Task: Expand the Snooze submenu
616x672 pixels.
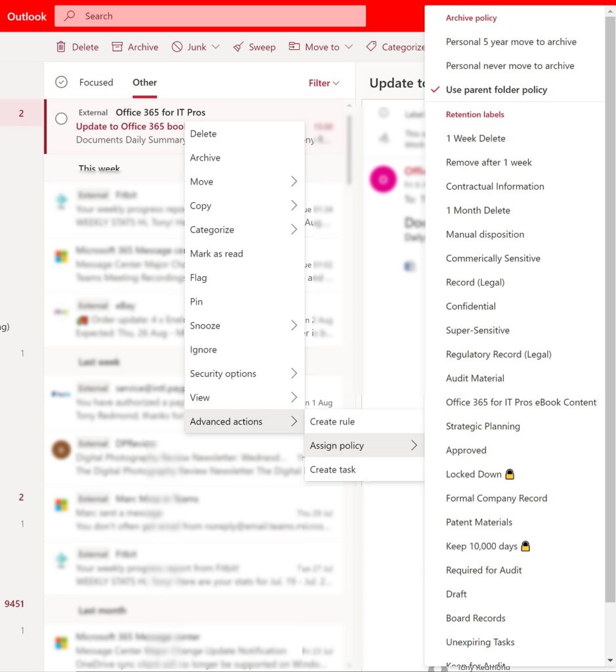Action: coord(294,325)
